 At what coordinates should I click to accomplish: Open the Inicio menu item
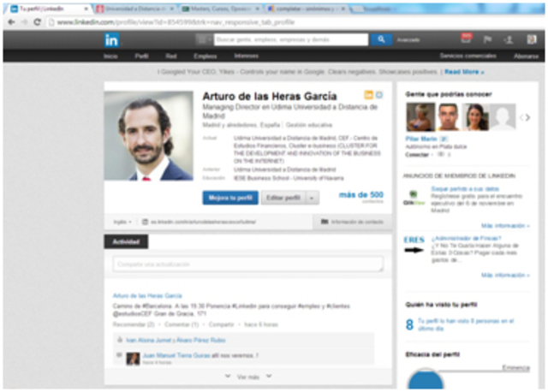pyautogui.click(x=110, y=56)
